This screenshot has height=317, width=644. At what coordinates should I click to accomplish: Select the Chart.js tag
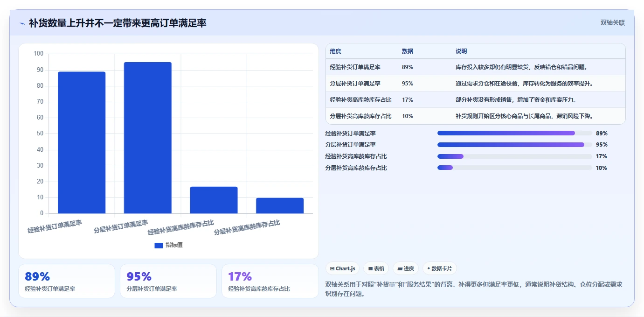(x=342, y=268)
